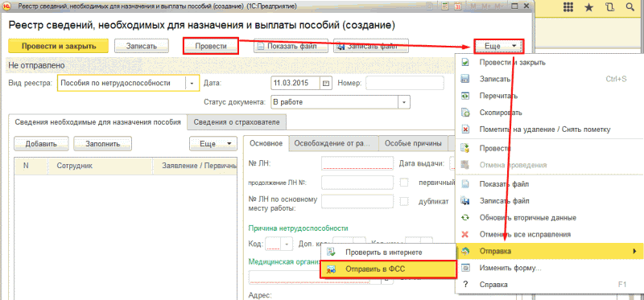The width and height of the screenshot is (644, 300).
Task: Open Favorites star in background window
Action: (589, 7)
